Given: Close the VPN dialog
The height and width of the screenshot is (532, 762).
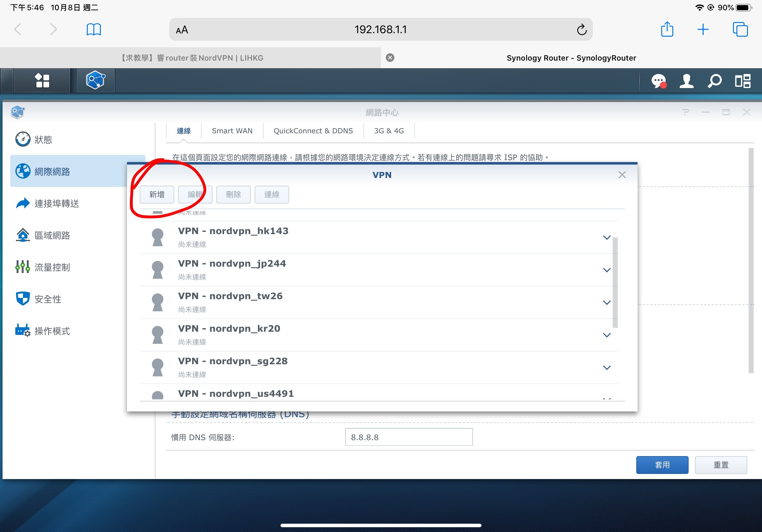Looking at the screenshot, I should 622,175.
